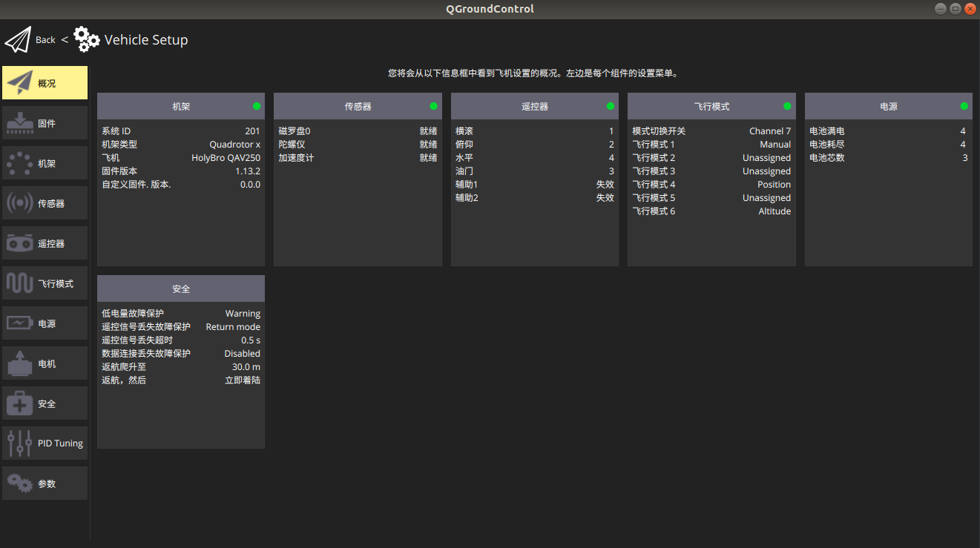
Task: Click the Back text link
Action: [45, 40]
